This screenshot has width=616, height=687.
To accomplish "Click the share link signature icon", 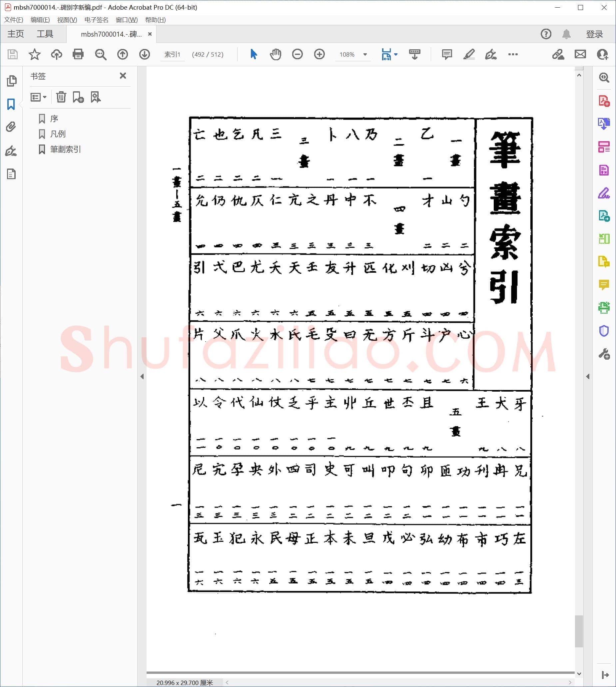I will [558, 54].
